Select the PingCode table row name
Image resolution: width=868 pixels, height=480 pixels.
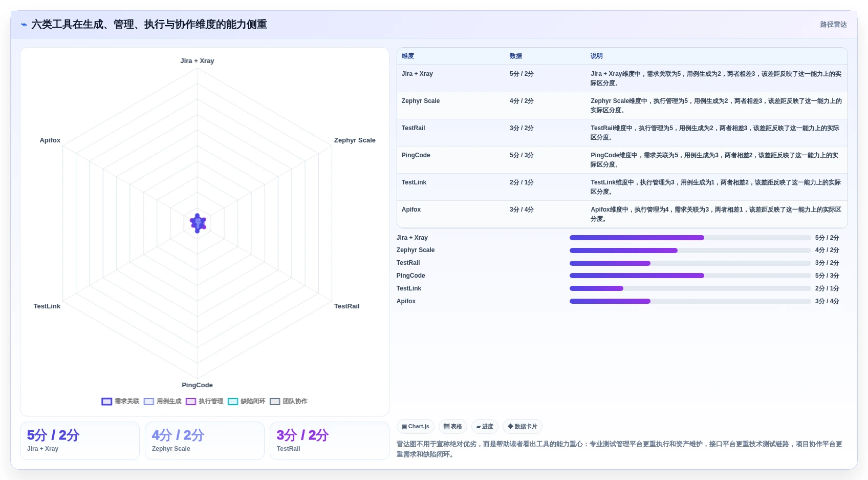[416, 155]
